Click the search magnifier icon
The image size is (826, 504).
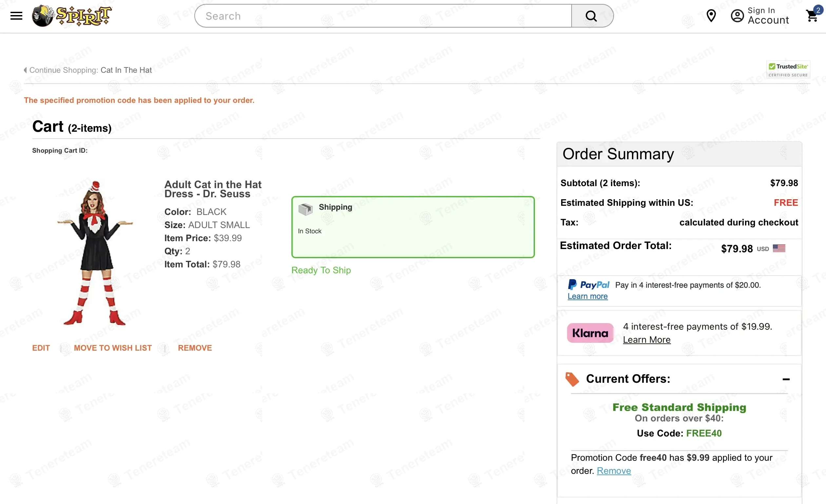(591, 15)
